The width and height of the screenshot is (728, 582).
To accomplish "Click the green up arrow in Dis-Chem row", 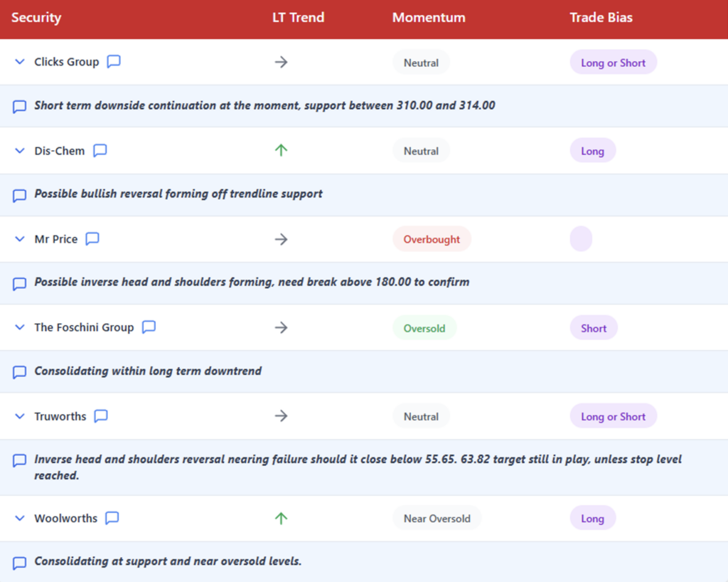I will [281, 150].
